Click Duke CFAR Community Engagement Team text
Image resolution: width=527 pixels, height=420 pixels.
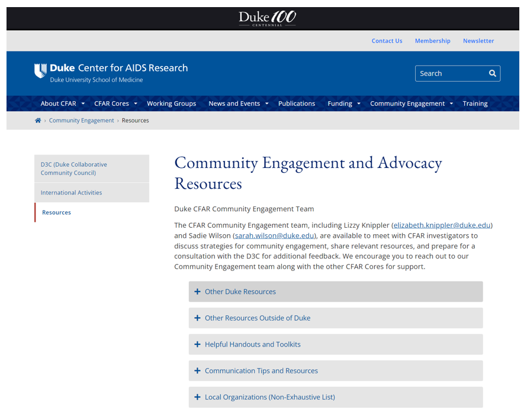point(244,209)
